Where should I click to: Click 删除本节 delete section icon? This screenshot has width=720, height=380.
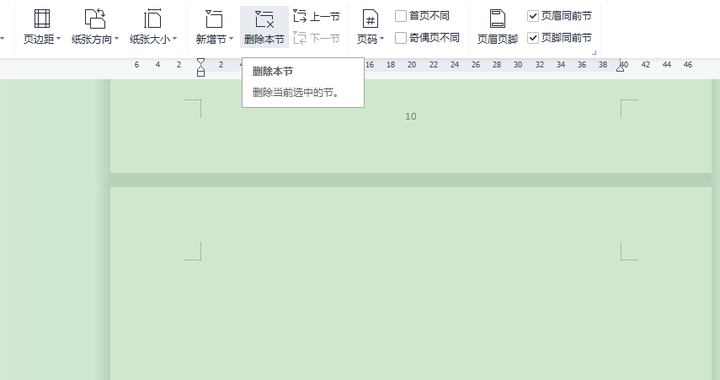pyautogui.click(x=264, y=19)
